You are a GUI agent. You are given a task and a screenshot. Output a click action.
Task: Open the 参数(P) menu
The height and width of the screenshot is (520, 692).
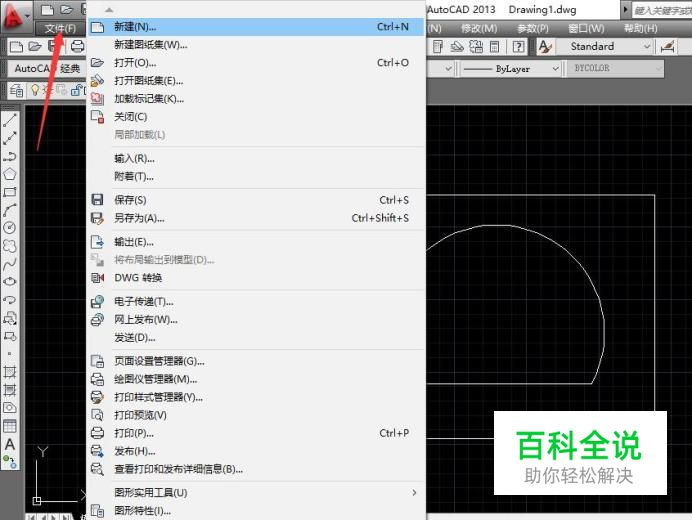pos(533,28)
